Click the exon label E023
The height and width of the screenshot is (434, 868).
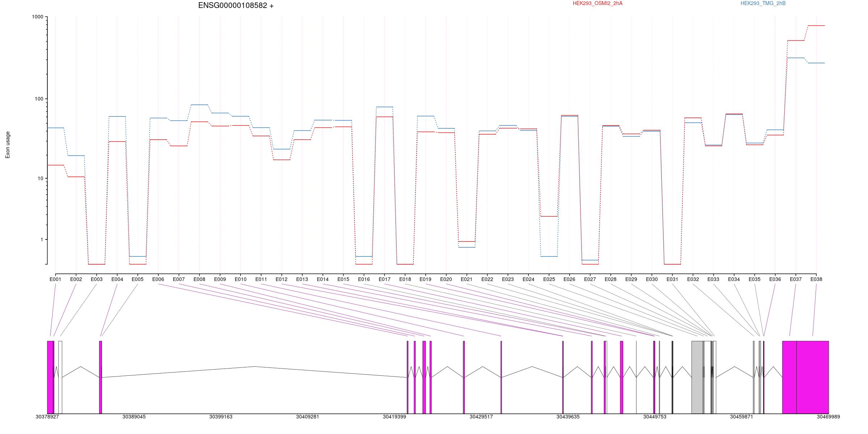tap(508, 279)
